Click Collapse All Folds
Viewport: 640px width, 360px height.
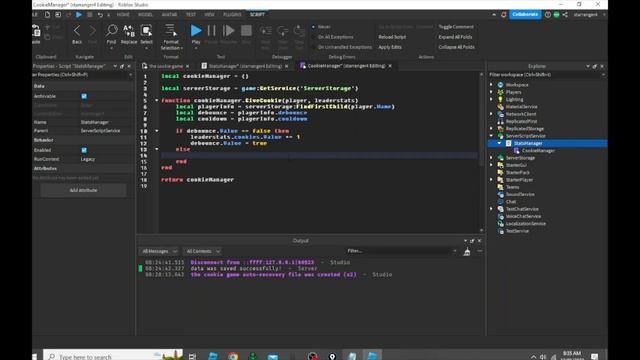click(x=456, y=47)
